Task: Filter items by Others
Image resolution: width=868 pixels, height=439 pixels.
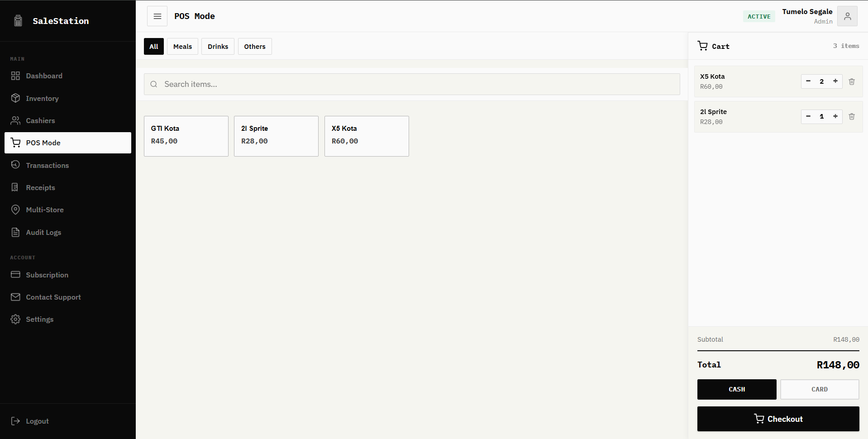Action: coord(255,46)
